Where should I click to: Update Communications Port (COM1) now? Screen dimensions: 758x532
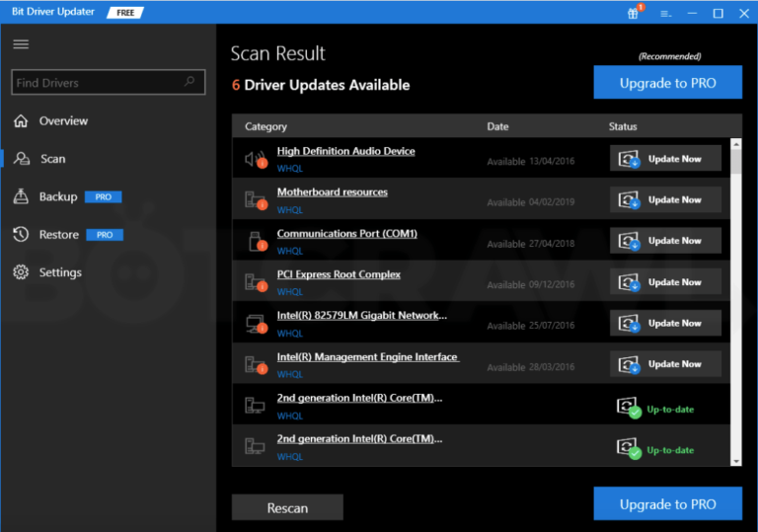click(x=665, y=241)
